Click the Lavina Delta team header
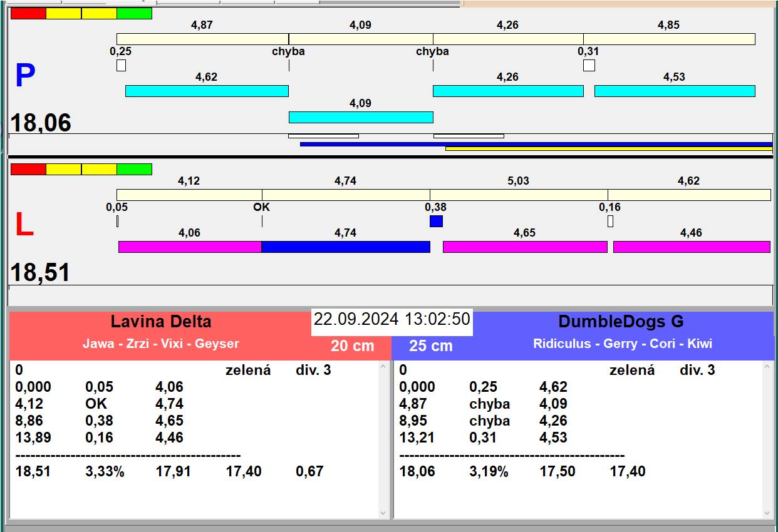The image size is (778, 532). coord(161,322)
